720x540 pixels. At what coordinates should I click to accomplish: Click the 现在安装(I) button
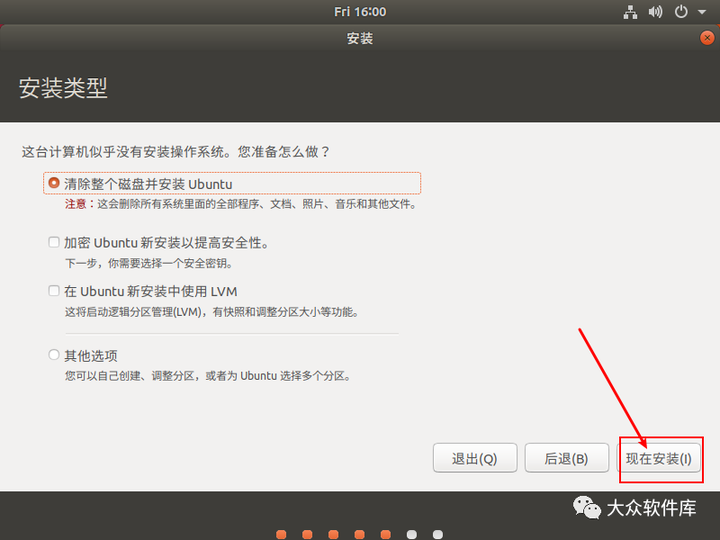click(x=659, y=458)
